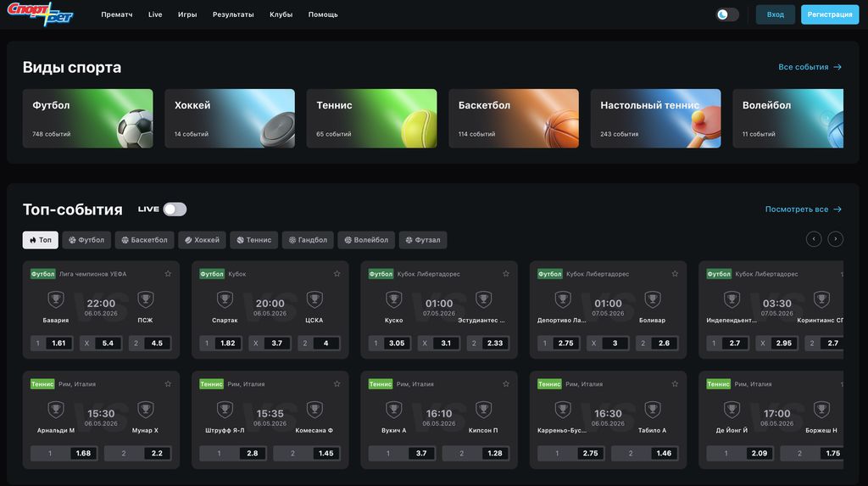Click the Спартак team emblem

click(x=225, y=299)
